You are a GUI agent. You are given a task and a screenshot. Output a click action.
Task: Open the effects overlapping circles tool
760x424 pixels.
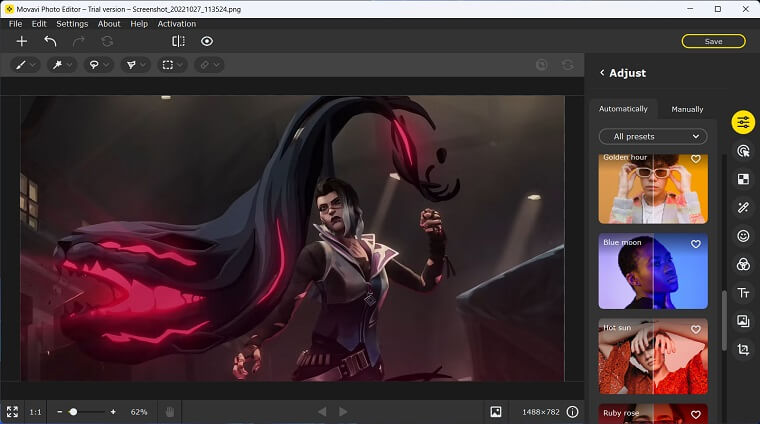tap(743, 264)
